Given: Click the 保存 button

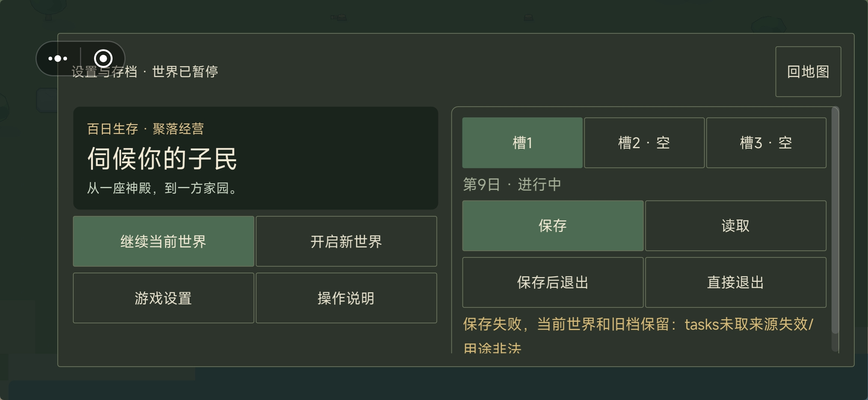Looking at the screenshot, I should point(553,226).
